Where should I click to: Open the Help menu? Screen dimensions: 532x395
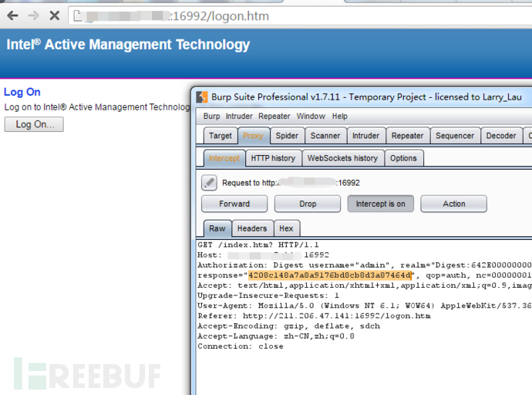point(339,116)
